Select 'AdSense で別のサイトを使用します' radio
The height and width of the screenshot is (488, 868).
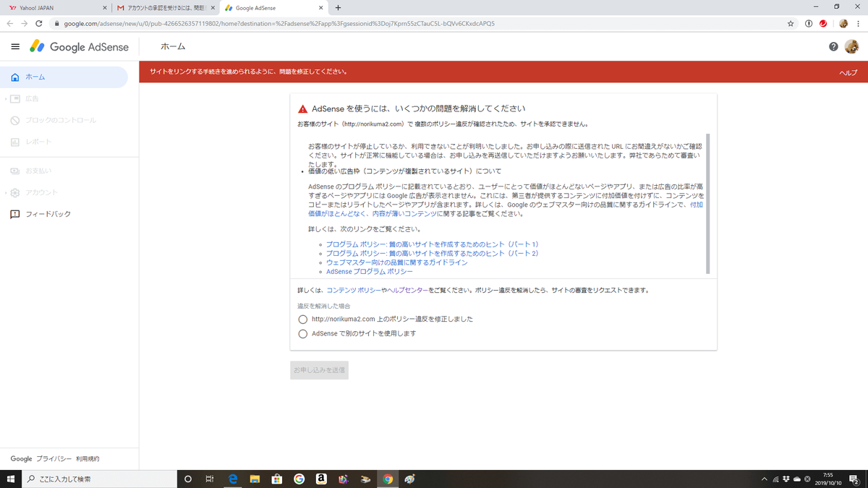pos(303,334)
